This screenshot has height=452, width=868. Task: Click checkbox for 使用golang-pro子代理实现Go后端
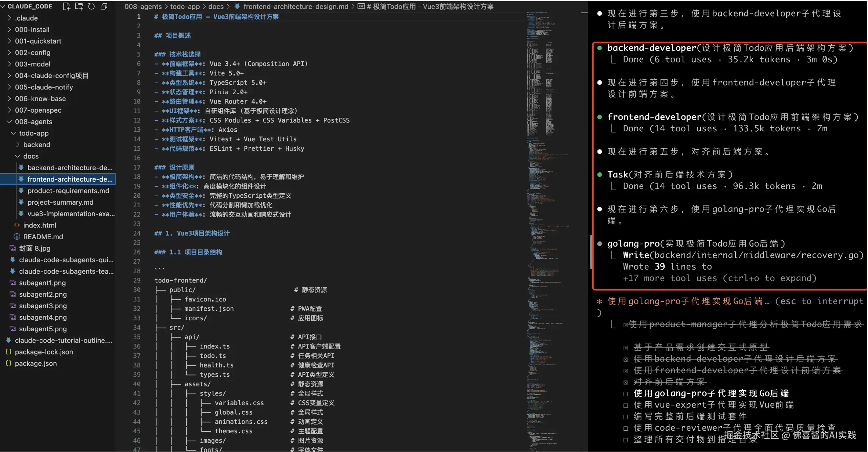click(x=626, y=394)
